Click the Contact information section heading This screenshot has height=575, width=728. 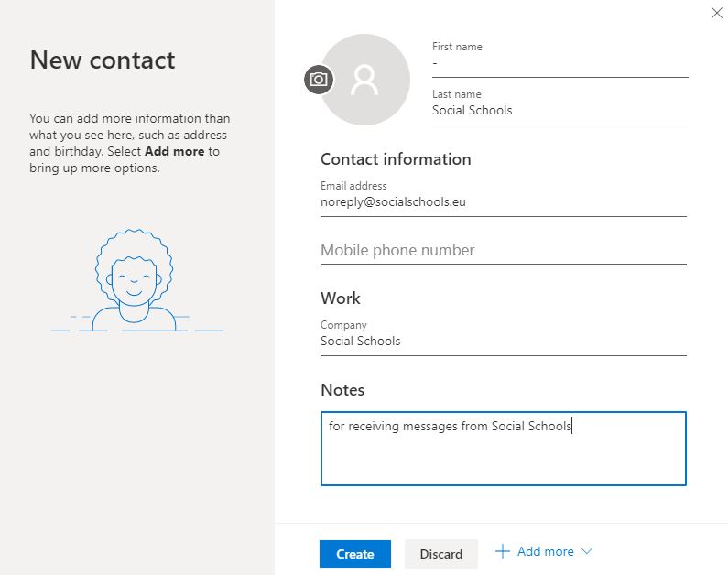tap(396, 159)
